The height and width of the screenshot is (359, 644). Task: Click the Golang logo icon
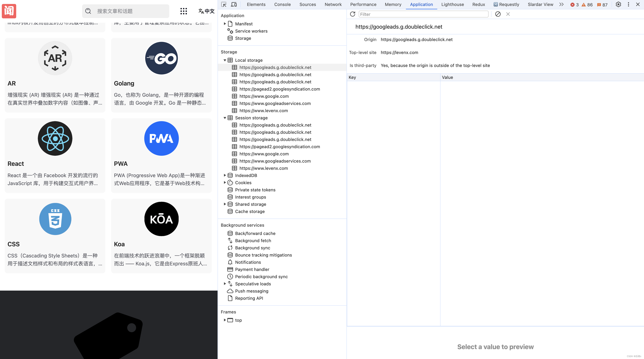(x=162, y=58)
